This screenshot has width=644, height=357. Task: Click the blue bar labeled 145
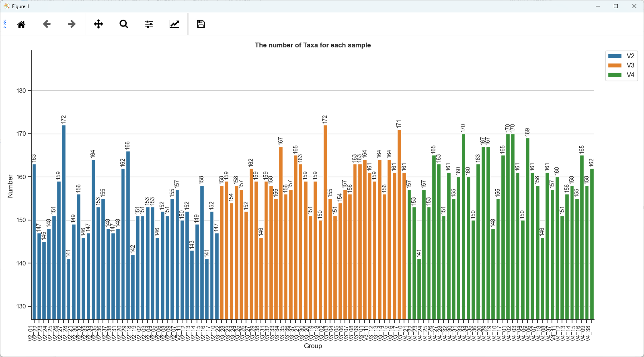(x=44, y=281)
